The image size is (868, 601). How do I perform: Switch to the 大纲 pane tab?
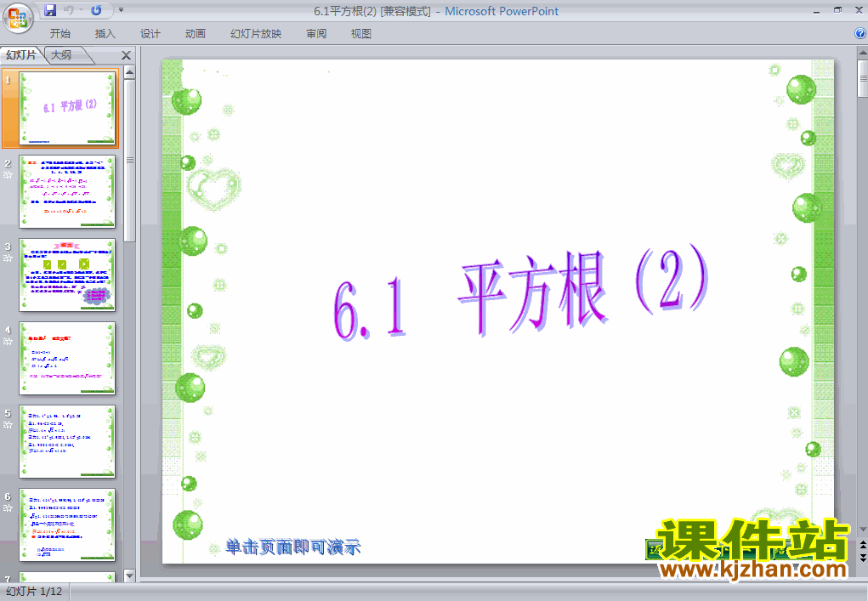(x=61, y=54)
